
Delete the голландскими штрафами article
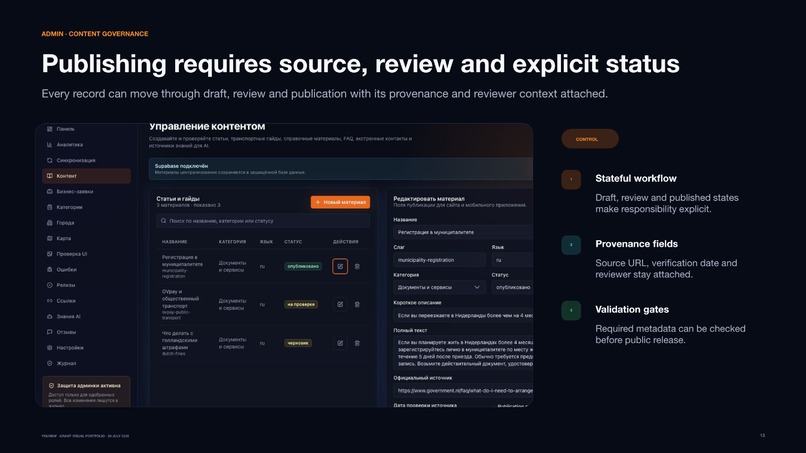[357, 343]
